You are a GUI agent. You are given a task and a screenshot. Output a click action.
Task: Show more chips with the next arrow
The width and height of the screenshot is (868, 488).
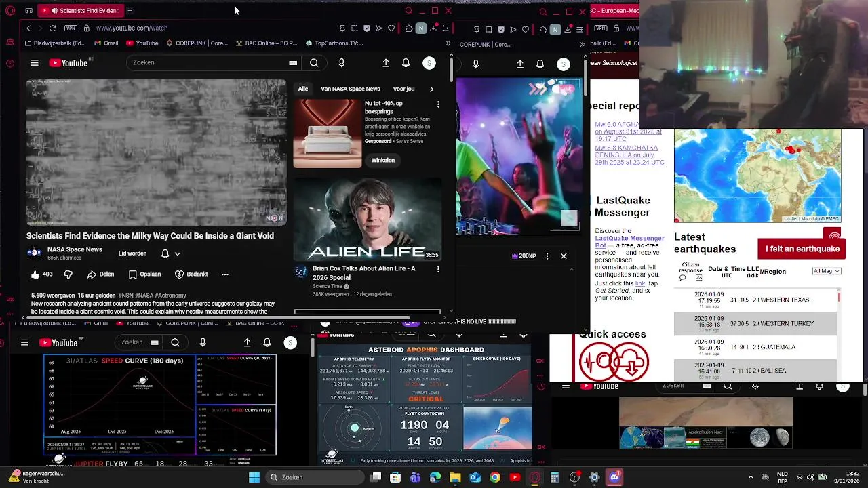point(431,89)
